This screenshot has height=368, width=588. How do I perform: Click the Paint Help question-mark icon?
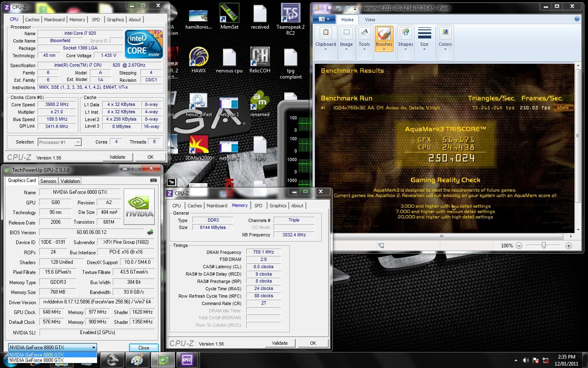click(x=577, y=19)
